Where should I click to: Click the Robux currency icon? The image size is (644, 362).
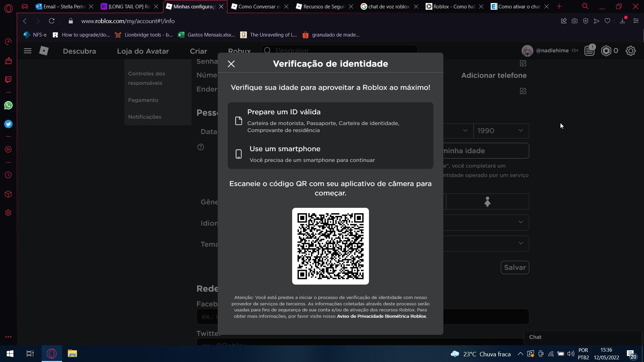point(606,50)
